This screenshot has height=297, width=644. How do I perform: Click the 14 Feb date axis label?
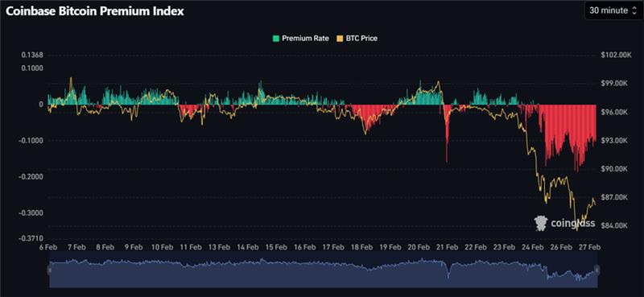248,247
